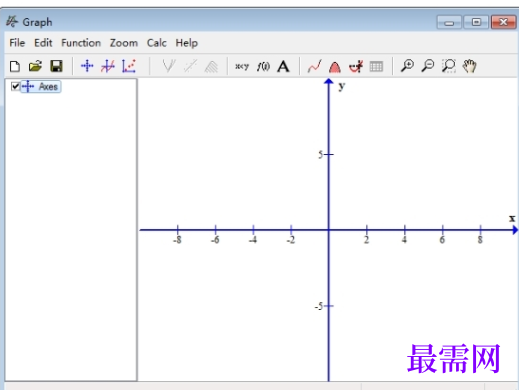Click the insert trendline toolbar icon
519x390 pixels.
190,66
